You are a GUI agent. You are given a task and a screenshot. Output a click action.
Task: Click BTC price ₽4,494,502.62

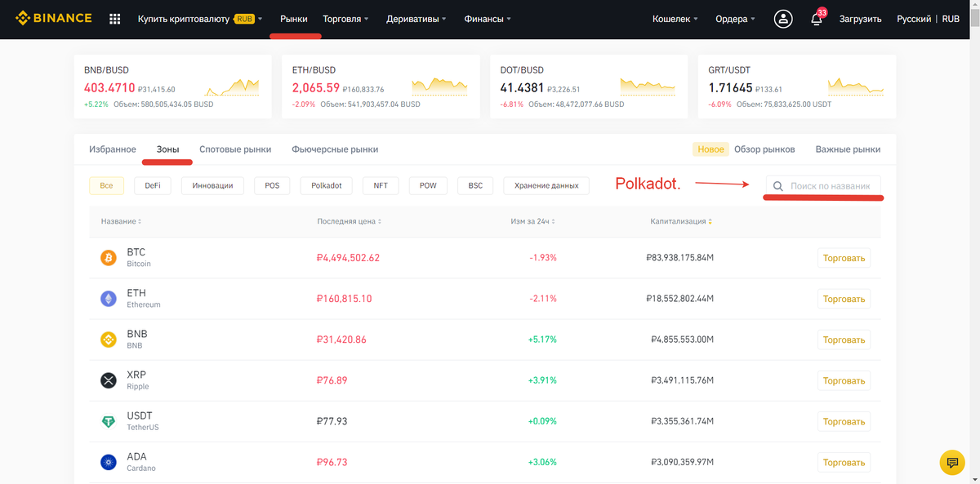pos(348,258)
